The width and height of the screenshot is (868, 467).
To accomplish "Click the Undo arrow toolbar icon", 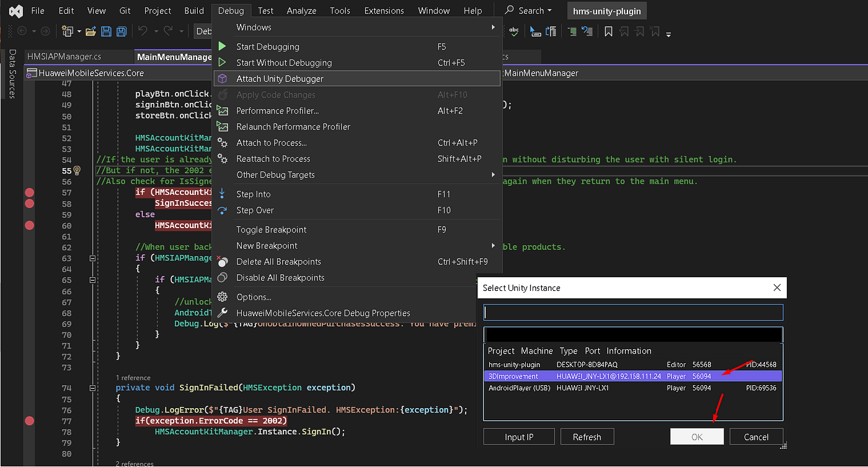I will [x=143, y=31].
